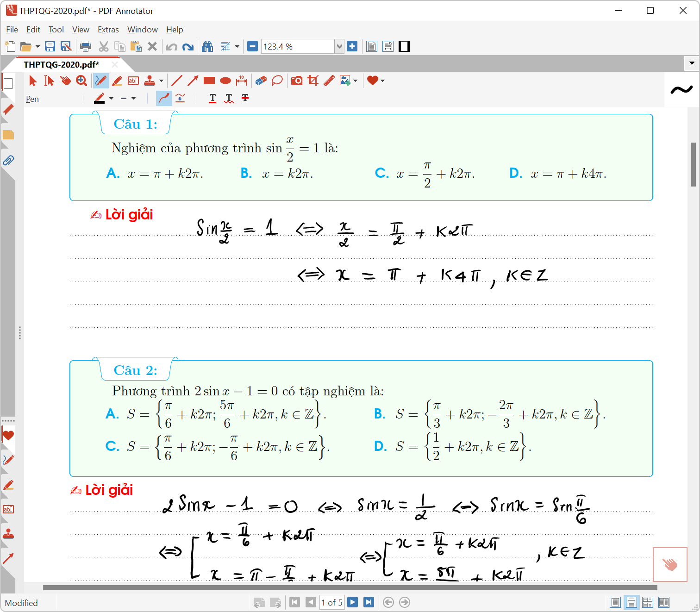Image resolution: width=700 pixels, height=612 pixels.
Task: Switch to single page layout
Action: tap(615, 602)
